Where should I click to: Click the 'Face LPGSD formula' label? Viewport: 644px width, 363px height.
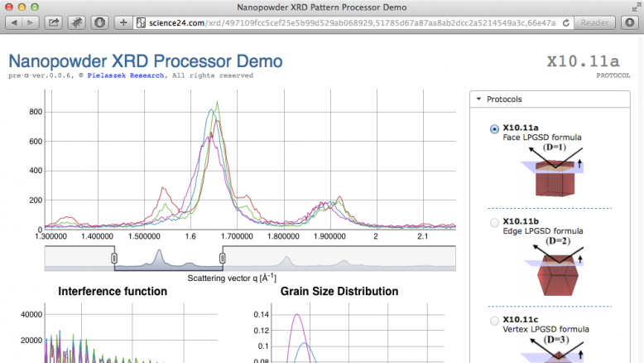[x=542, y=138]
